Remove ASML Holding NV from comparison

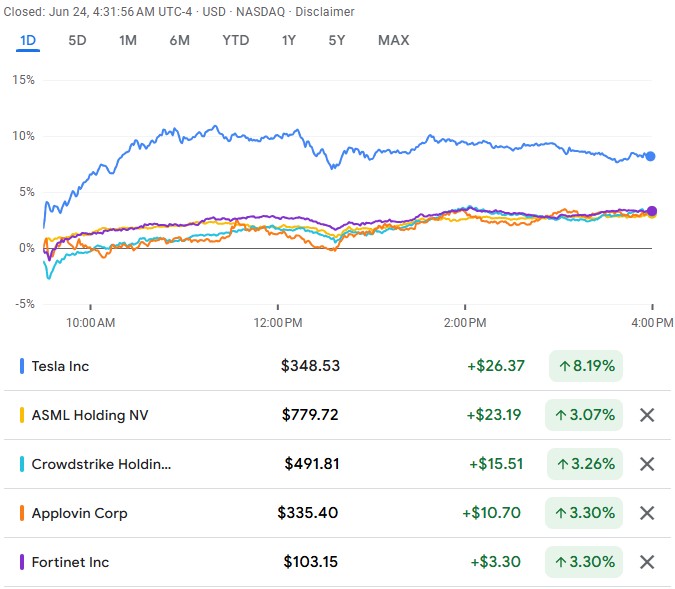pos(647,415)
